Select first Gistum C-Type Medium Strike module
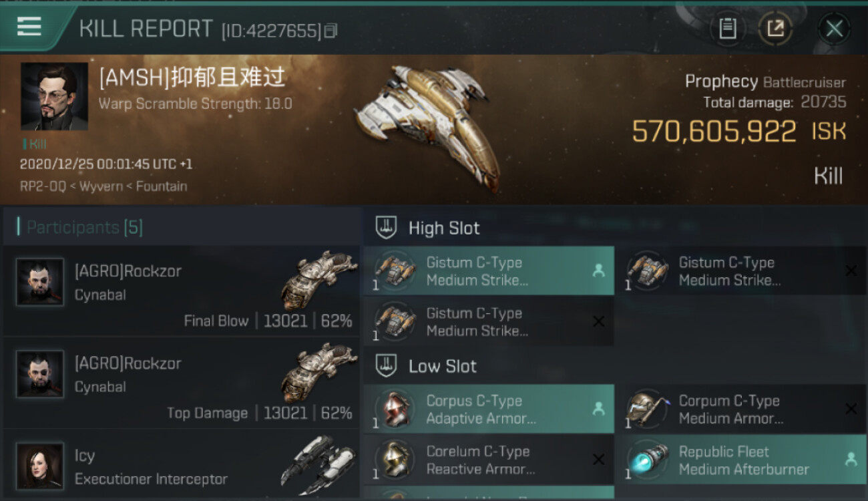The width and height of the screenshot is (868, 501). 489,271
